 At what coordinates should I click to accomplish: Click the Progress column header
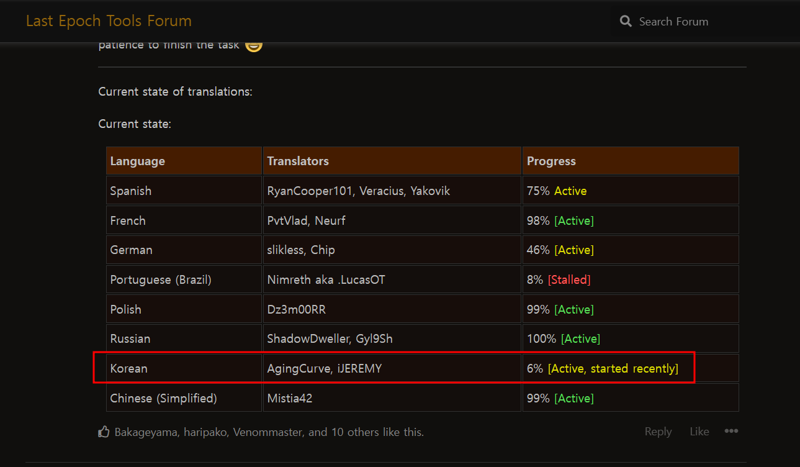[551, 161]
